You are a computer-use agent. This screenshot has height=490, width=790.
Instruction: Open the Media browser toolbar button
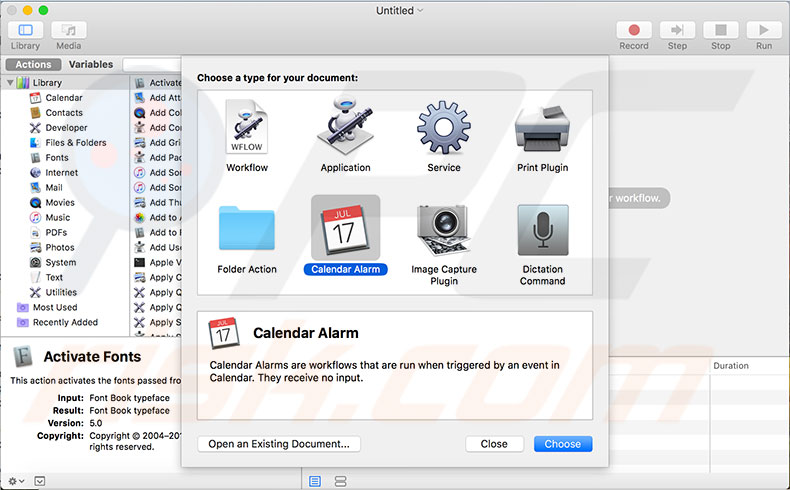click(69, 30)
